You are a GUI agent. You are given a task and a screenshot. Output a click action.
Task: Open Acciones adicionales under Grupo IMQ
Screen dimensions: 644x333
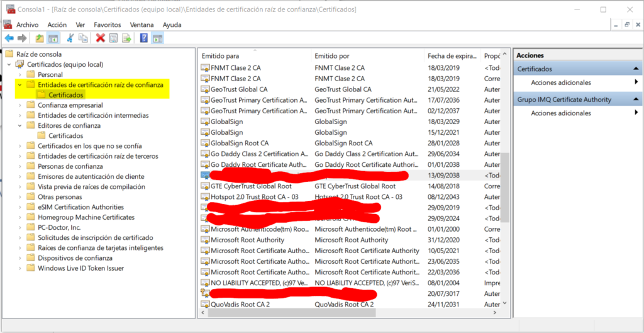tap(560, 113)
